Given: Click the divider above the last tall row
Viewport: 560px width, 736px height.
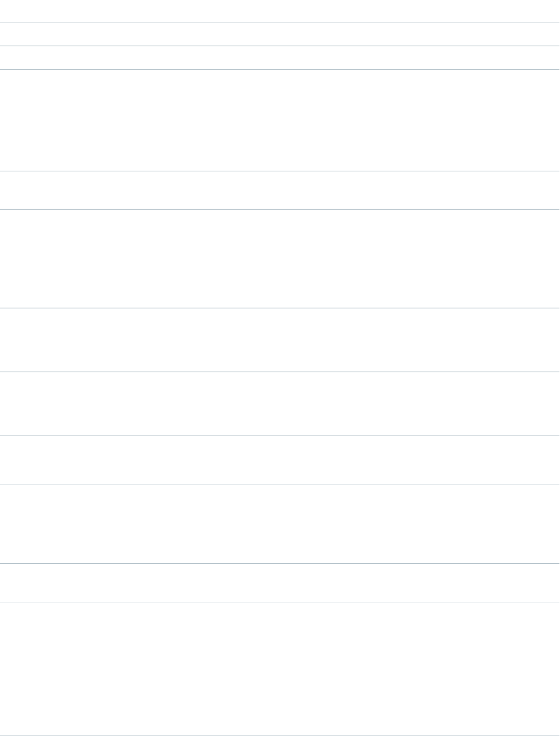Looking at the screenshot, I should point(280,602).
